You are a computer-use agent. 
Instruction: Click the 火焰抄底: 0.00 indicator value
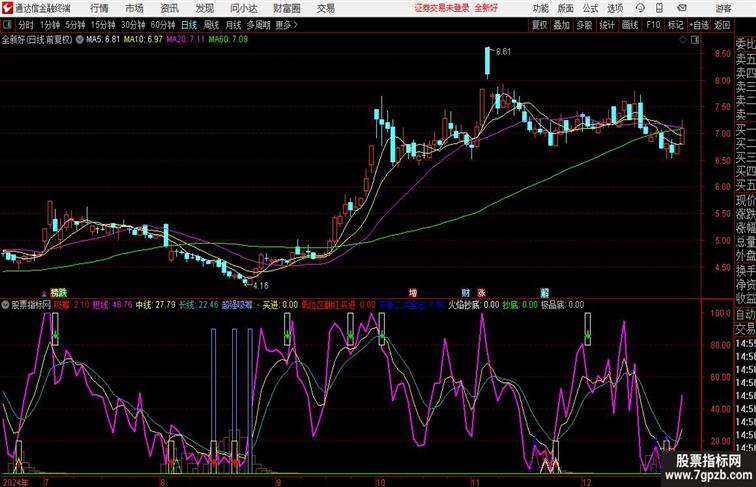click(473, 305)
